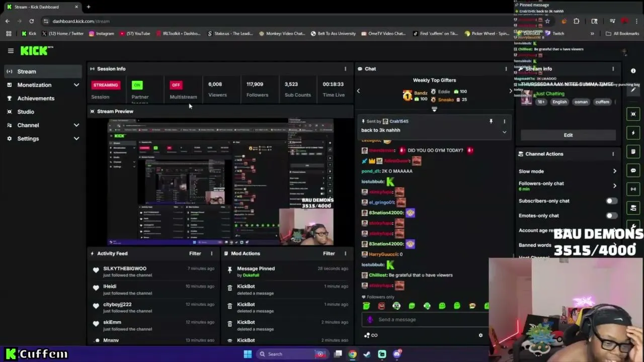Toggle Subscribers-only chat switch
This screenshot has width=644, height=362.
[611, 201]
